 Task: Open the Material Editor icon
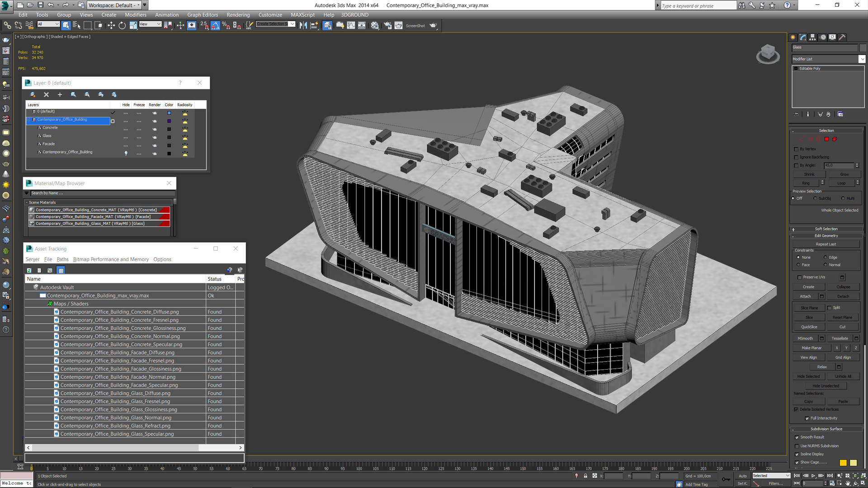[375, 25]
